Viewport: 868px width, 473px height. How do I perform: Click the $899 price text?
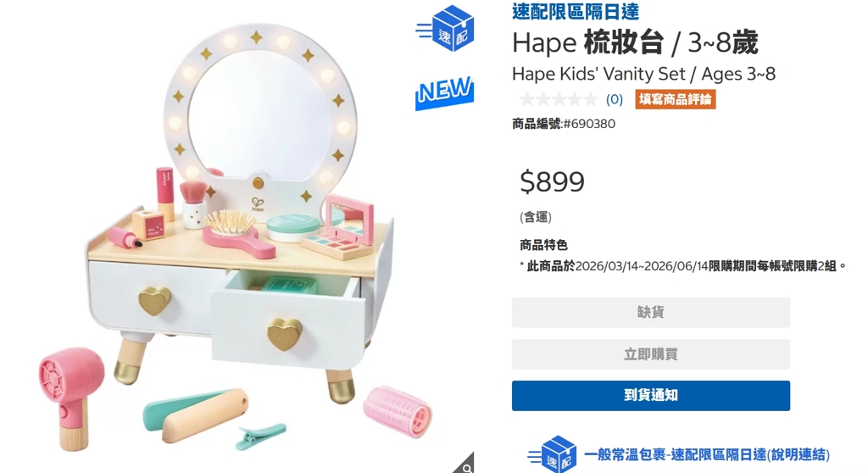click(x=552, y=181)
